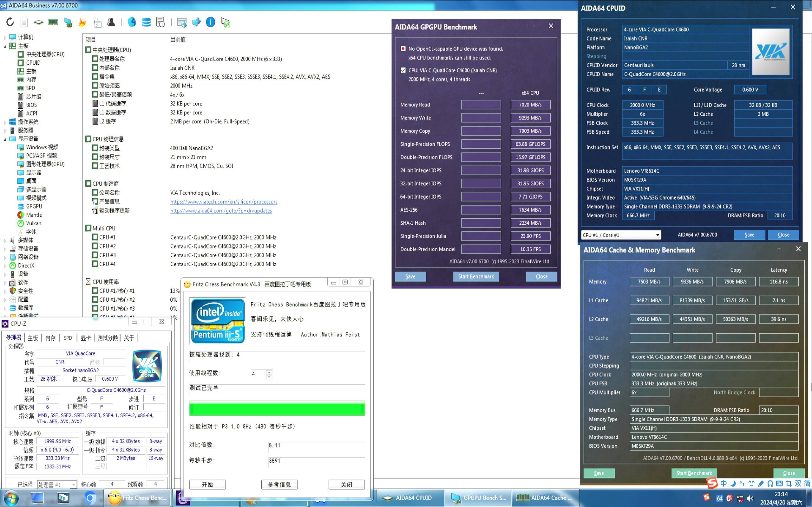Open the database stack toolbar icon
The image size is (812, 507).
(146, 22)
